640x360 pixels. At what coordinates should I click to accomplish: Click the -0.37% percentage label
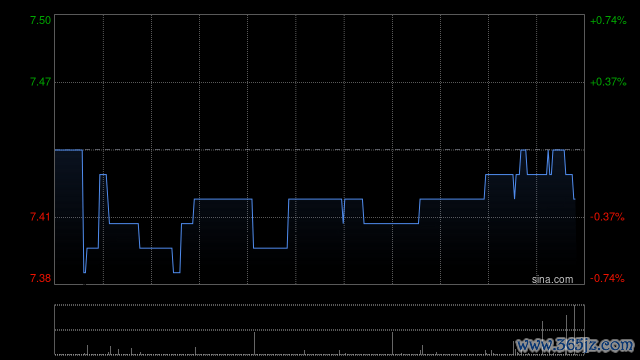click(x=607, y=217)
